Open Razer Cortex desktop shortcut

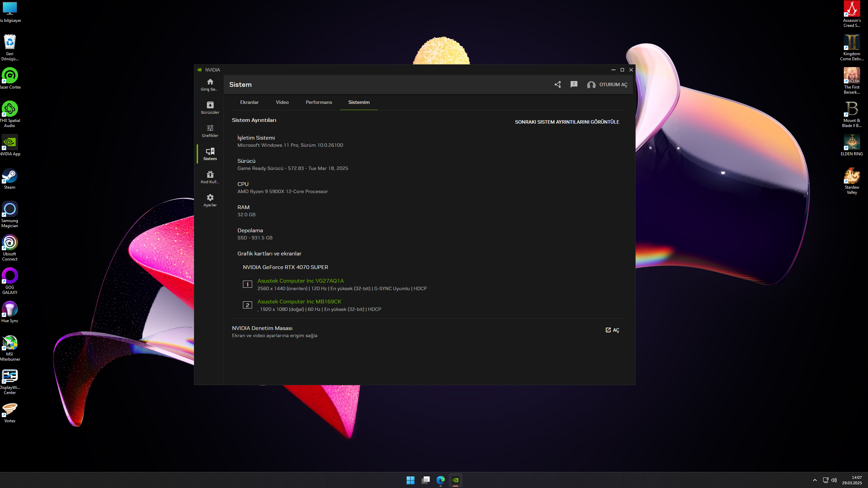pos(10,78)
